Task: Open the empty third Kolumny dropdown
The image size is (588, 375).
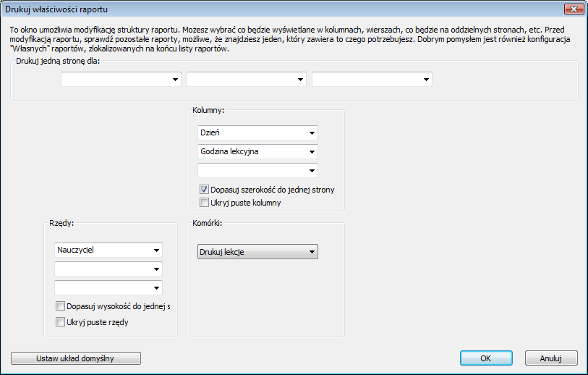Action: coord(257,170)
